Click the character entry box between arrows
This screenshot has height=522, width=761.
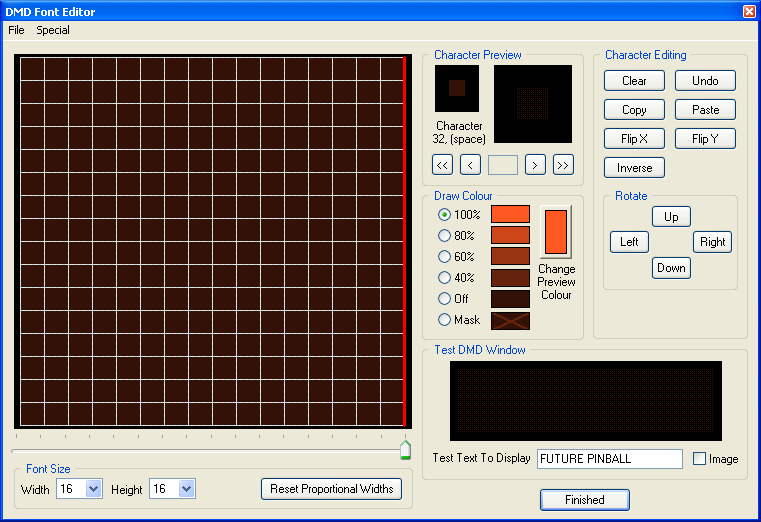[502, 165]
